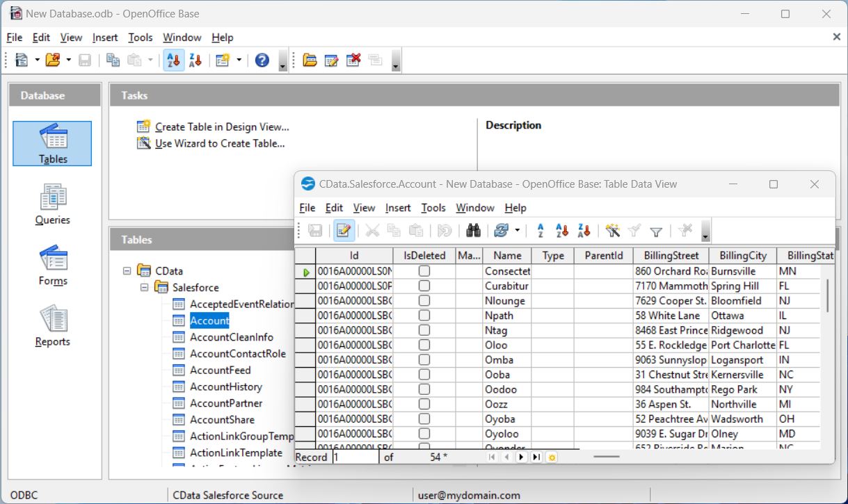Toggle IsDeleted checkbox for the Nlounge row

[424, 301]
